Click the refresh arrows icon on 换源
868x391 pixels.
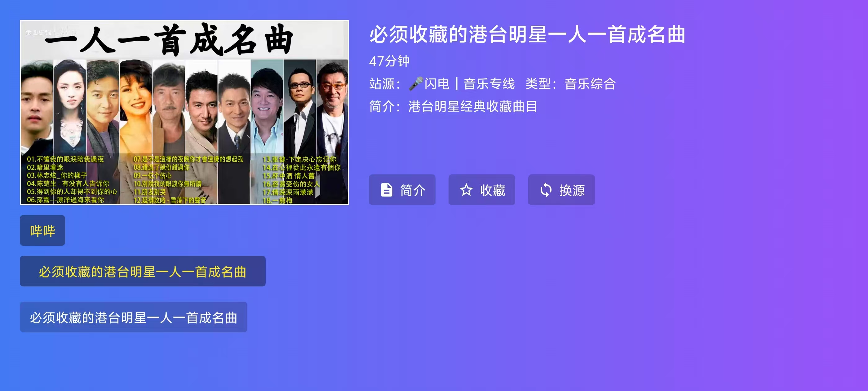point(546,190)
